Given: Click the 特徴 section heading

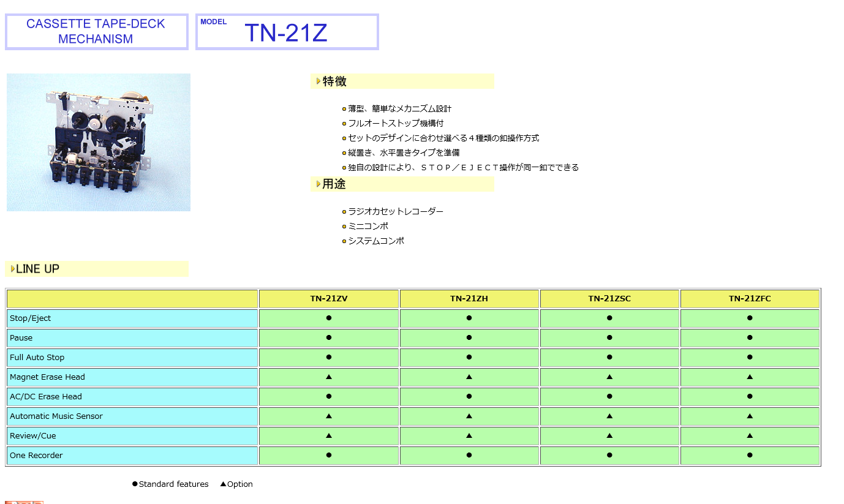Looking at the screenshot, I should (402, 81).
